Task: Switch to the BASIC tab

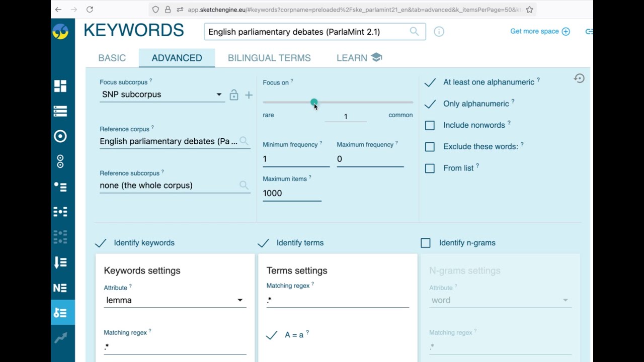Action: click(112, 58)
